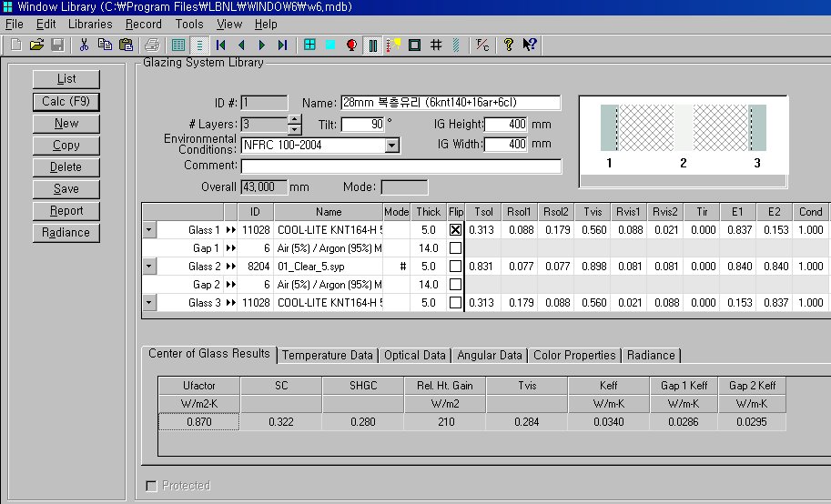The height and width of the screenshot is (504, 831).
Task: Expand the Glass 3 row dropdown arrow
Action: (x=148, y=303)
